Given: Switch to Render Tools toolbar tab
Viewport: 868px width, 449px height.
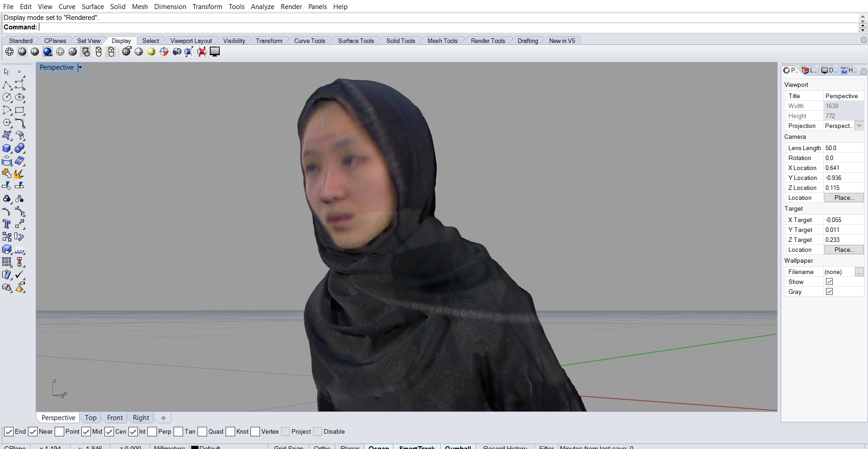Looking at the screenshot, I should (488, 41).
